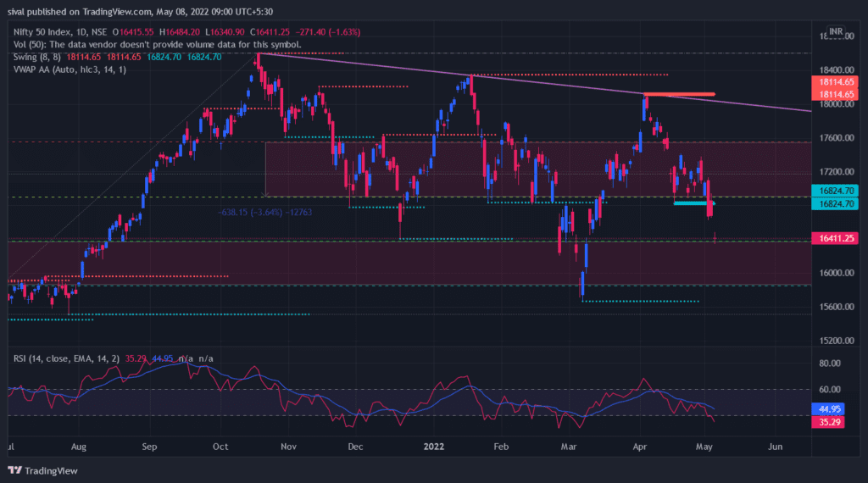Click the Aug label on time axis
868x483 pixels.
pos(79,447)
